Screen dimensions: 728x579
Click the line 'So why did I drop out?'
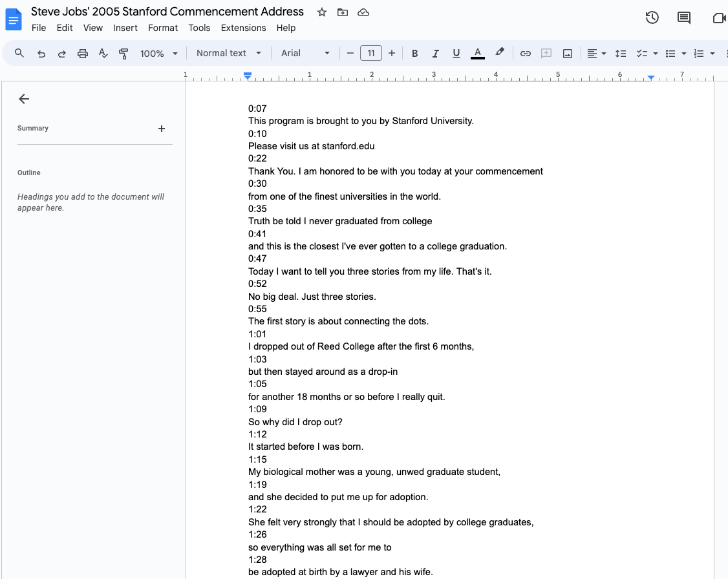pos(295,422)
